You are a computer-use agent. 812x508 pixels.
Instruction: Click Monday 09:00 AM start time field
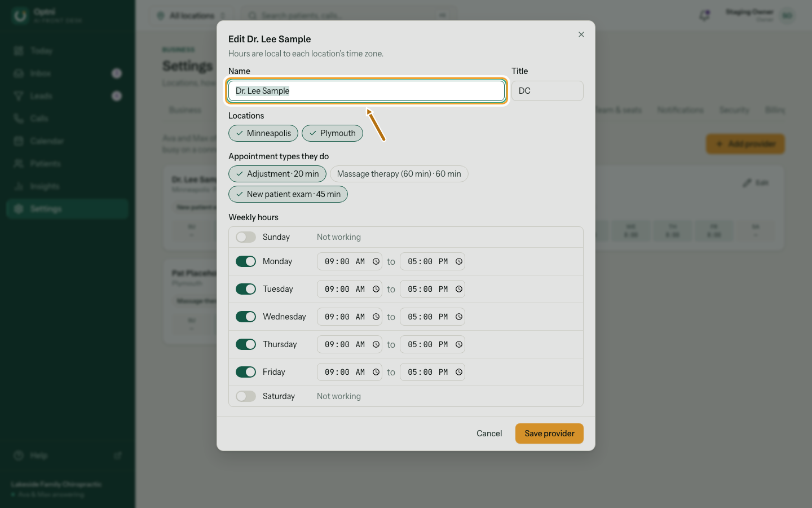[350, 261]
